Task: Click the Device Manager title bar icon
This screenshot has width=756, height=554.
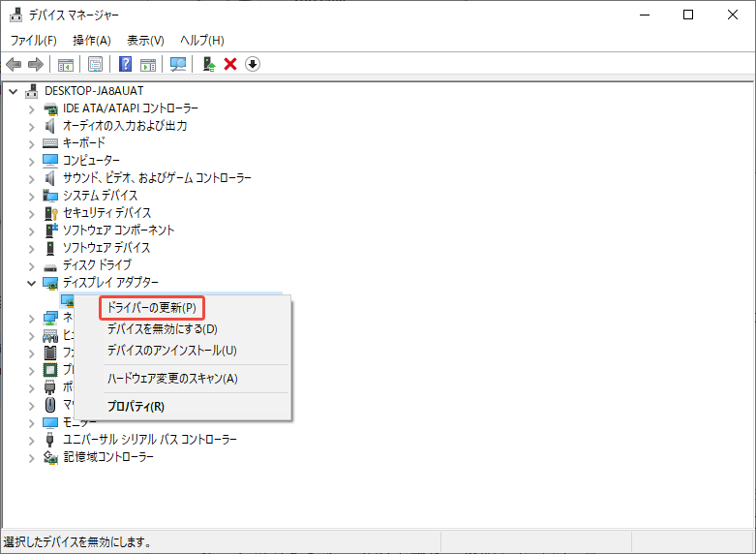Action: coord(15,15)
